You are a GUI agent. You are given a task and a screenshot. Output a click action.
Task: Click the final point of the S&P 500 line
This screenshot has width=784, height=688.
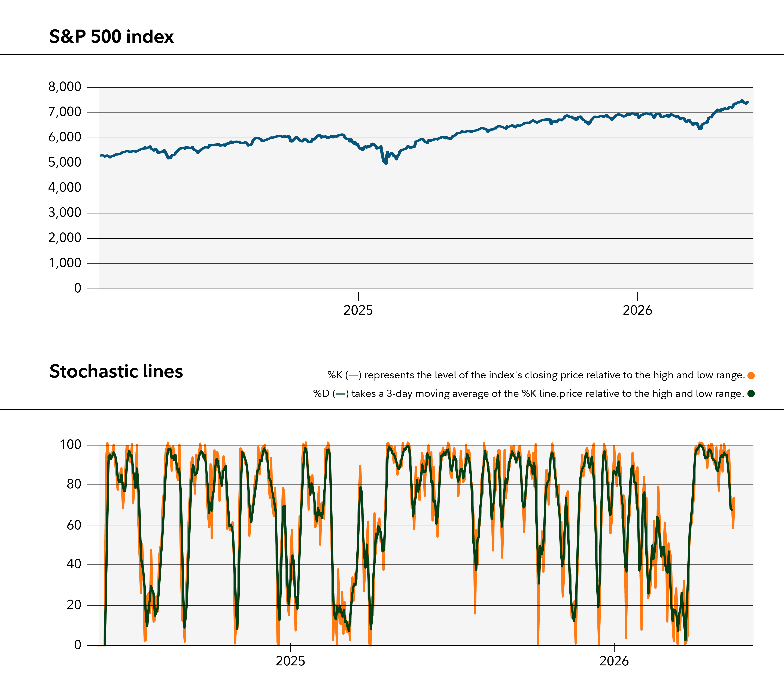tap(747, 102)
